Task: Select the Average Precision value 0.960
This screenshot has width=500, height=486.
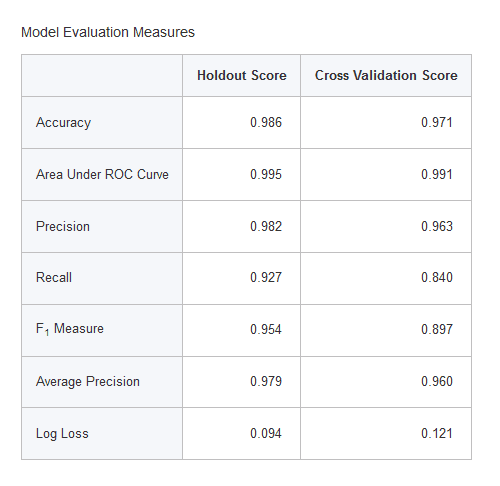Action: (x=437, y=381)
